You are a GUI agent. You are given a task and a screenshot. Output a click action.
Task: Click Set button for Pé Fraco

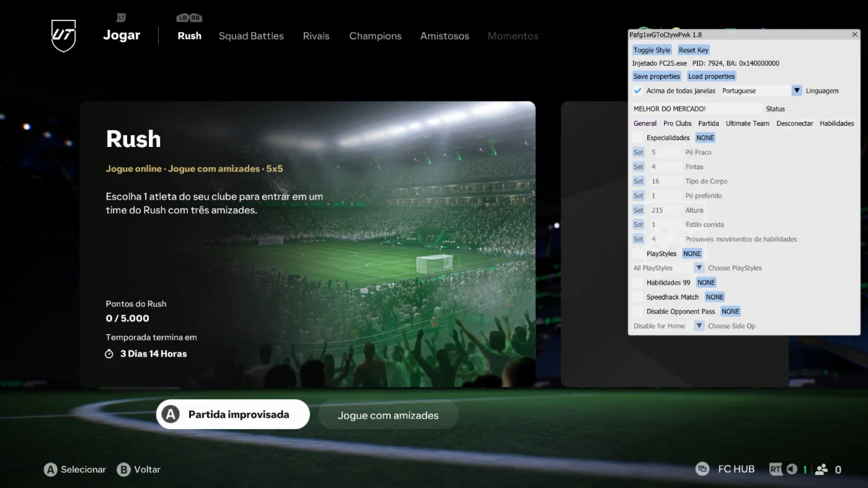(639, 152)
